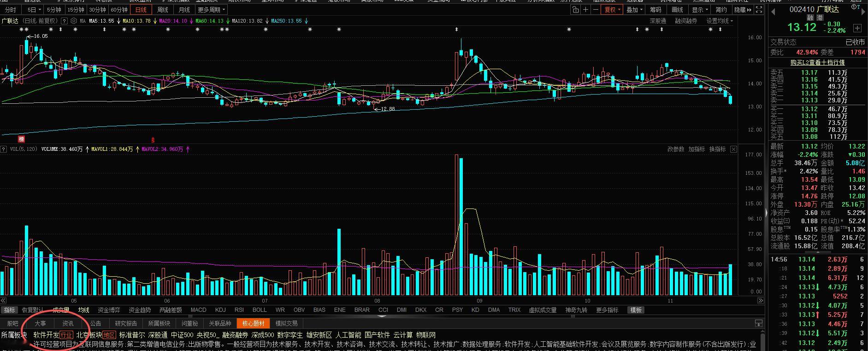Open help question mark beside 广联达 title
Viewport: 868px width, 351px height.
64,21
